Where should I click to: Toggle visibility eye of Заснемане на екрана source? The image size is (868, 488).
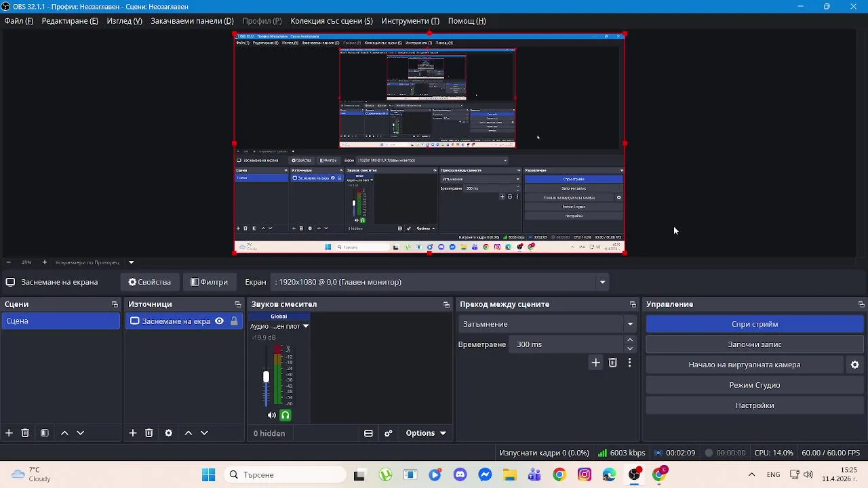[x=219, y=321]
